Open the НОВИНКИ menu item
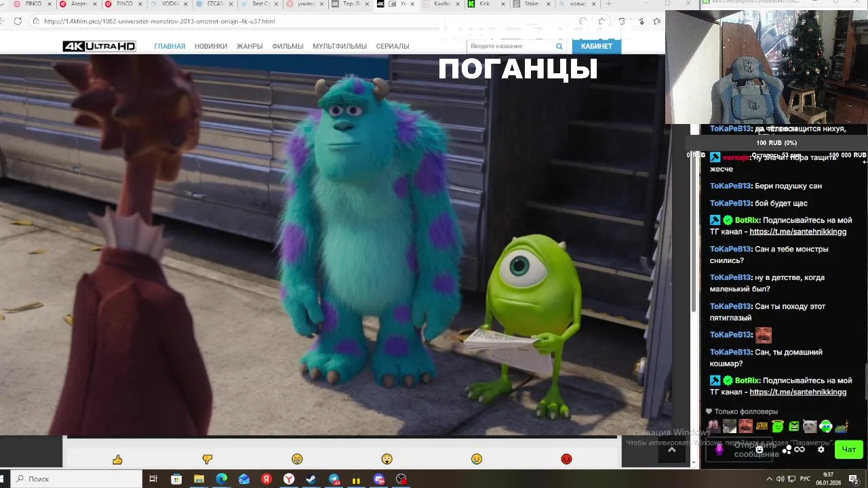This screenshot has height=488, width=868. coord(211,46)
